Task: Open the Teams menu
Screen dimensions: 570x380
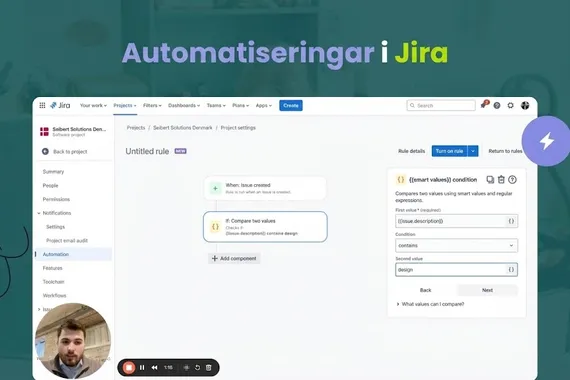Action: pos(216,105)
